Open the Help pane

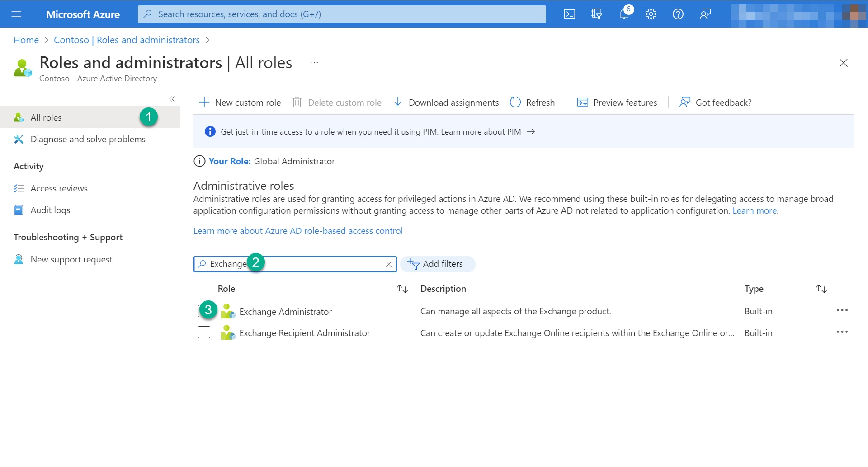click(678, 14)
